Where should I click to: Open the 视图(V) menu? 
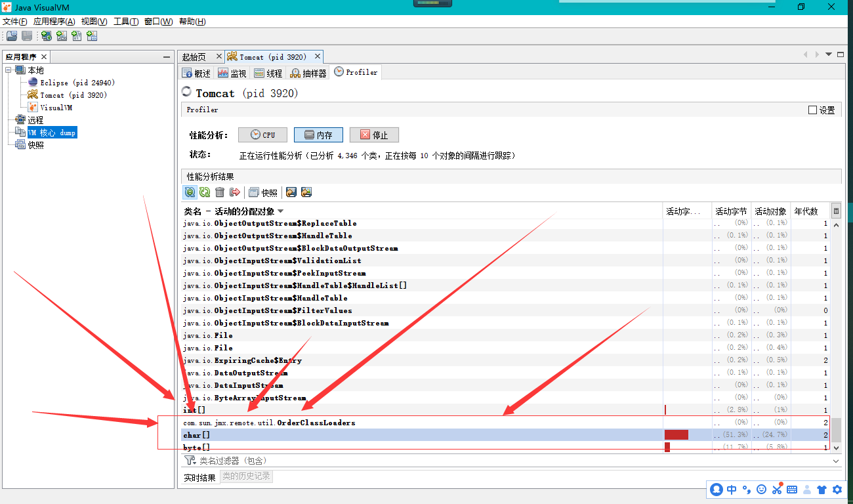click(94, 22)
